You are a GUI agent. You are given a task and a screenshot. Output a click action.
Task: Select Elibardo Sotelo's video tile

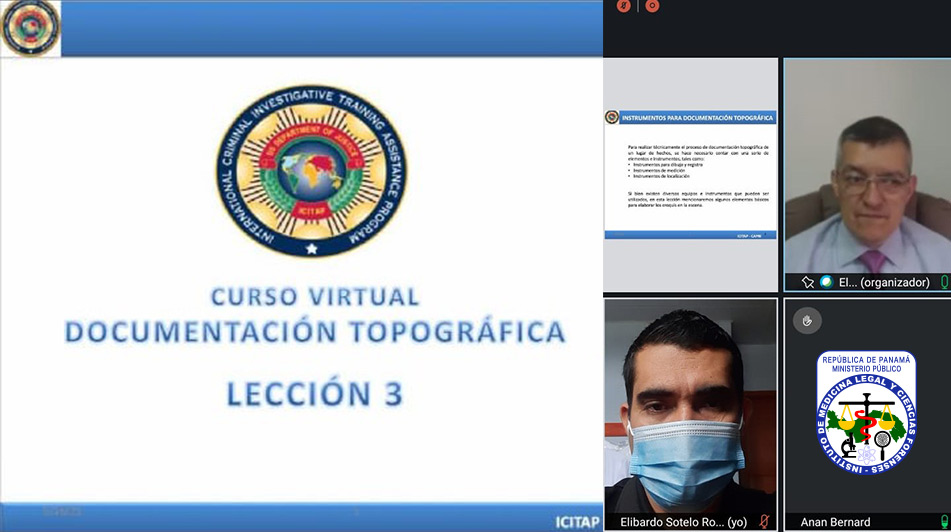point(690,415)
